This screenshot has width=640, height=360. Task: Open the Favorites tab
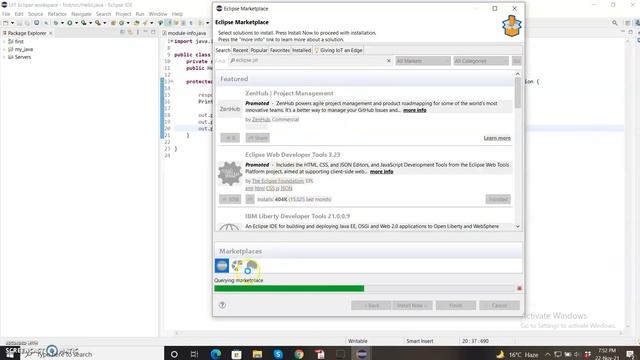[280, 50]
